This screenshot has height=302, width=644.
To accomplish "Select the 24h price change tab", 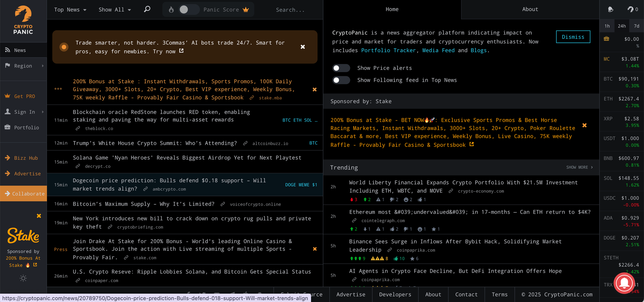I will pos(622,26).
